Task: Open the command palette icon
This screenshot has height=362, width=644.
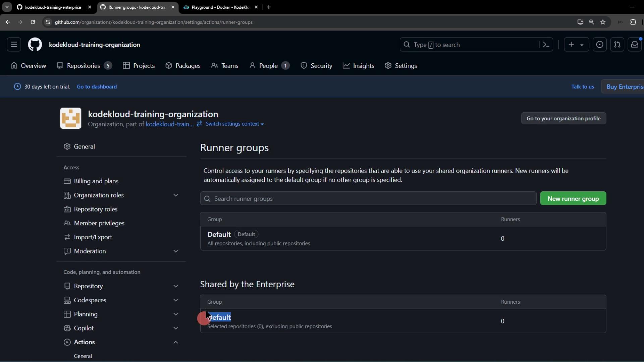Action: (546, 45)
